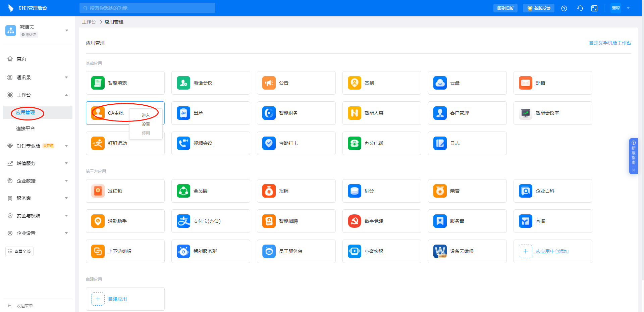
Task: Open the 企业百科 app icon
Action: click(x=526, y=191)
